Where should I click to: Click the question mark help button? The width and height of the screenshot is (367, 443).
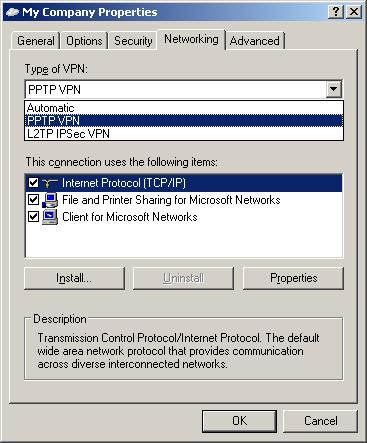coord(336,12)
